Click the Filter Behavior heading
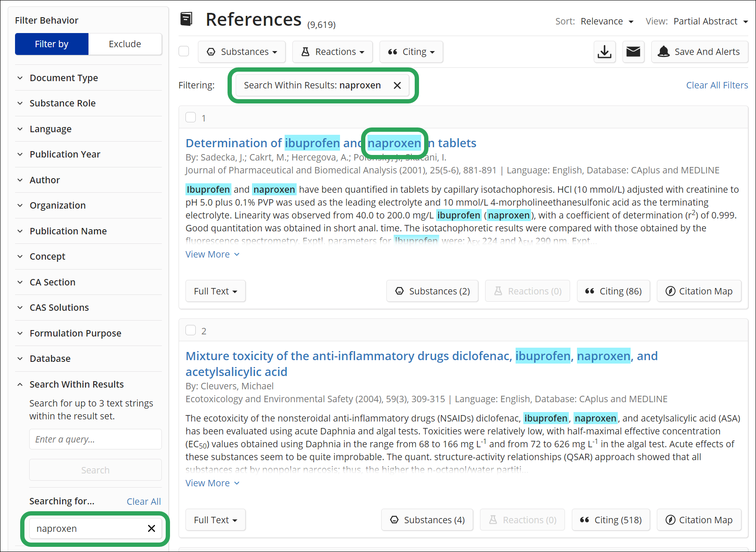 tap(47, 20)
